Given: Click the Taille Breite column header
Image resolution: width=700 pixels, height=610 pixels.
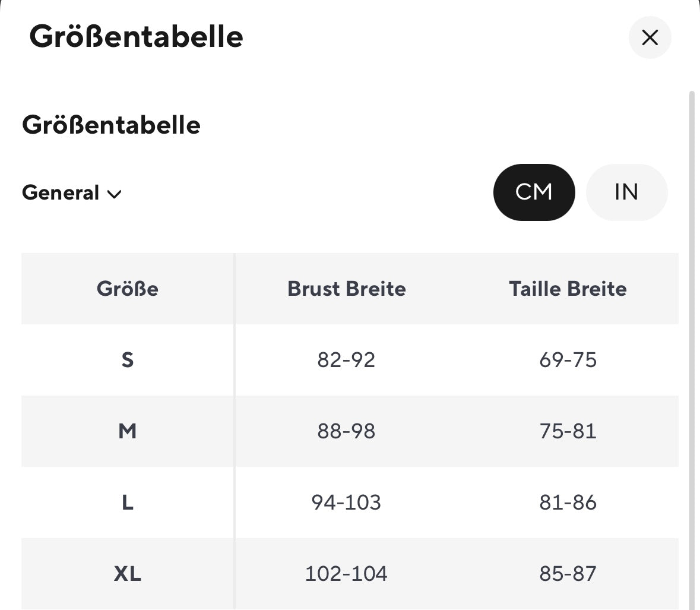Looking at the screenshot, I should click(568, 289).
